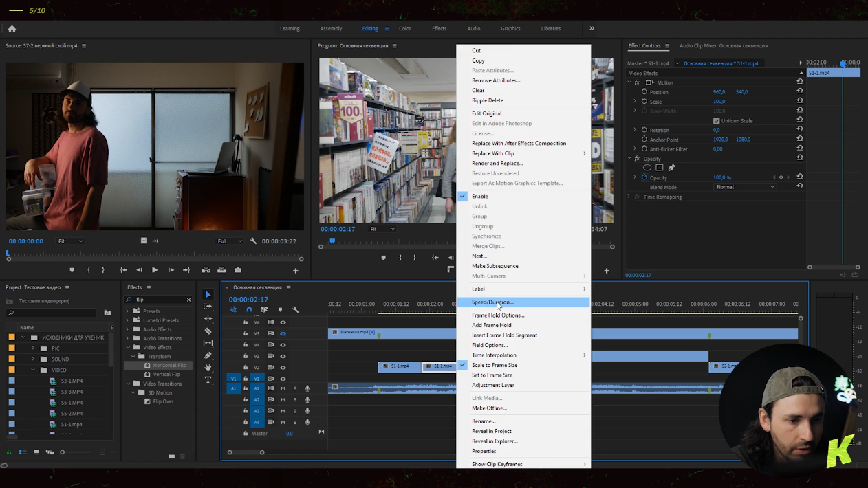This screenshot has height=488, width=868.
Task: Toggle Snap magnet icon in the timeline
Action: click(249, 310)
